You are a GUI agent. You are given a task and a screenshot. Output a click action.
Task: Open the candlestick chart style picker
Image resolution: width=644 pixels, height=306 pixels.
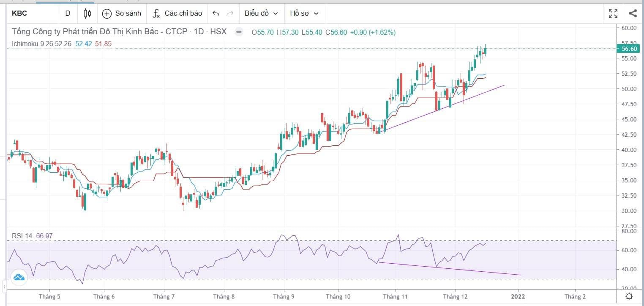[87, 13]
